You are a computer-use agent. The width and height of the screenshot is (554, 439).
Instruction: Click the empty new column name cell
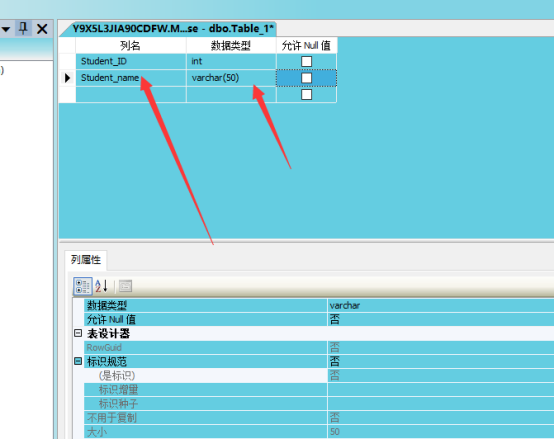131,95
